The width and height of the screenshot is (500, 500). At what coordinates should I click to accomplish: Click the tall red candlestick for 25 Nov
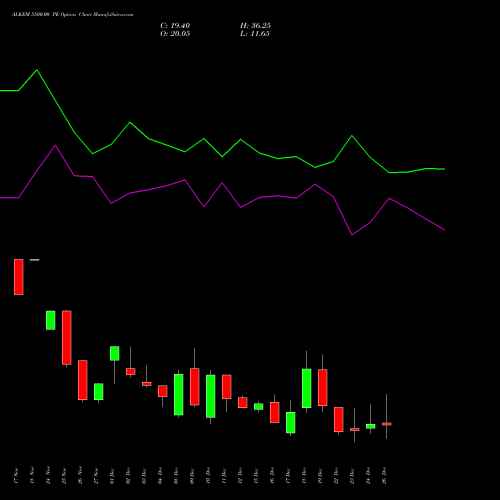pos(67,338)
